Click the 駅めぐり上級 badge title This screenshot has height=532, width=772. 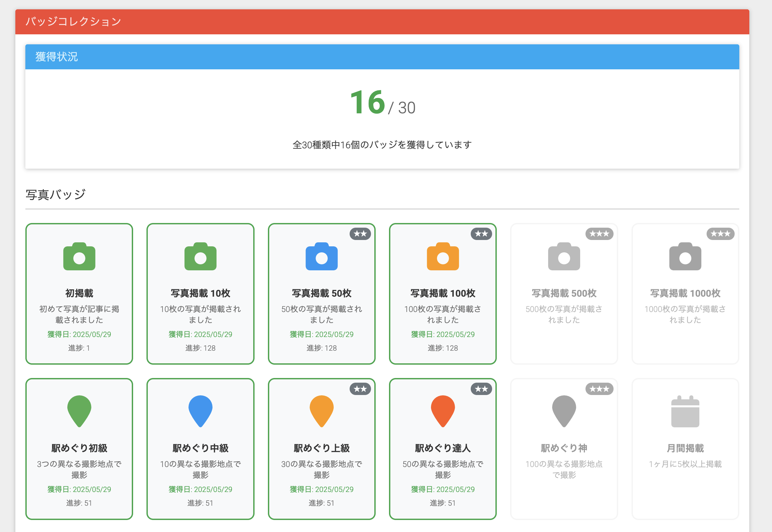point(322,448)
